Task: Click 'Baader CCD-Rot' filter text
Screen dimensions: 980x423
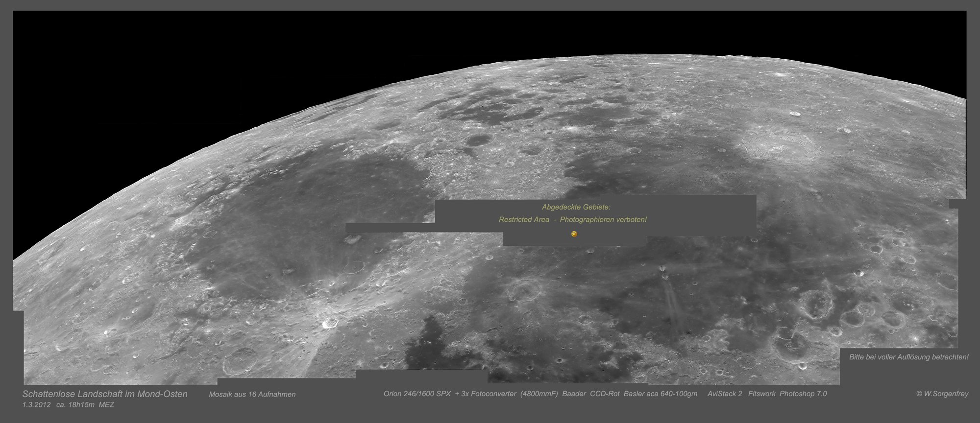Action: (x=591, y=394)
